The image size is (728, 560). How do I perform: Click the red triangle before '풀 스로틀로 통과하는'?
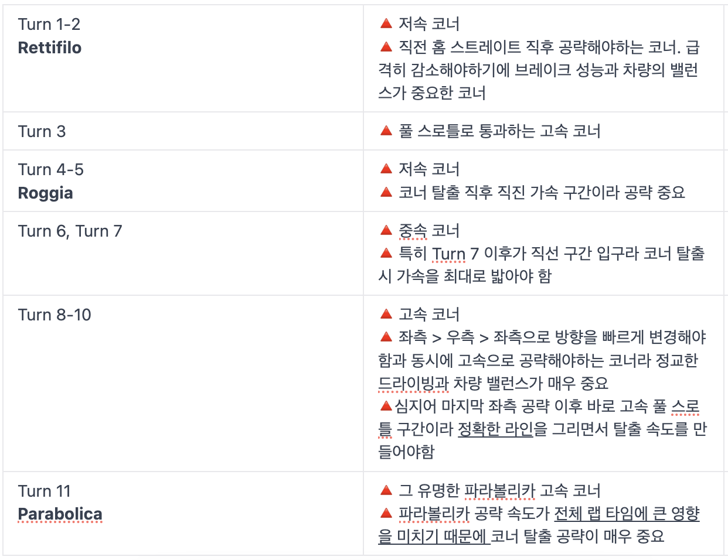[386, 131]
